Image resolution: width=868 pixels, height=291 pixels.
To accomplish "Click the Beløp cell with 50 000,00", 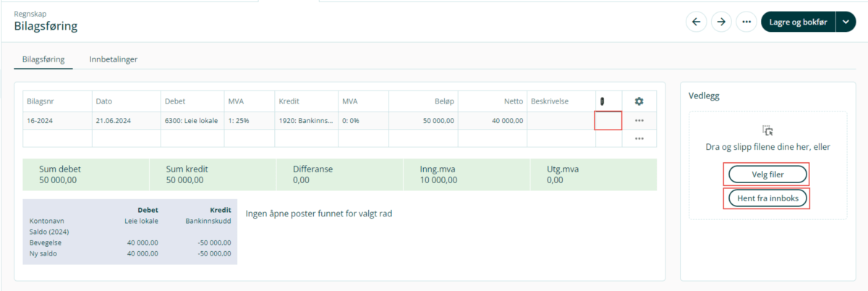I will (423, 120).
